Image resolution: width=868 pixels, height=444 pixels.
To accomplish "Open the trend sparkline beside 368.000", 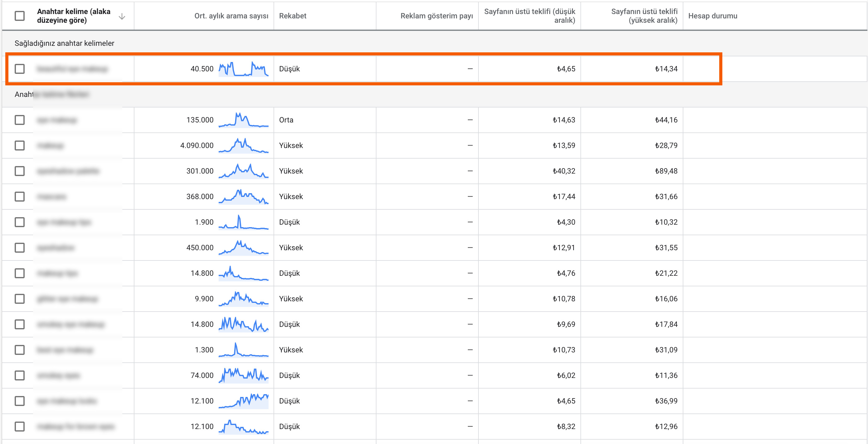I will coord(243,197).
